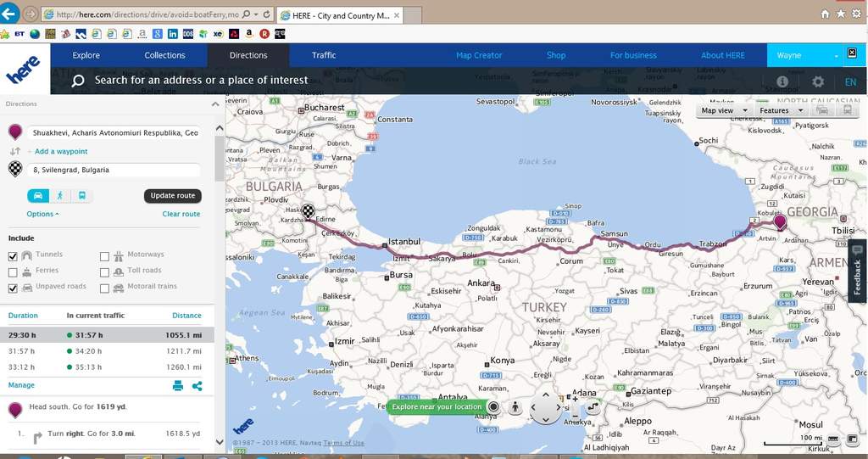Check the Motorways checkbox
This screenshot has height=459, width=868.
click(104, 256)
